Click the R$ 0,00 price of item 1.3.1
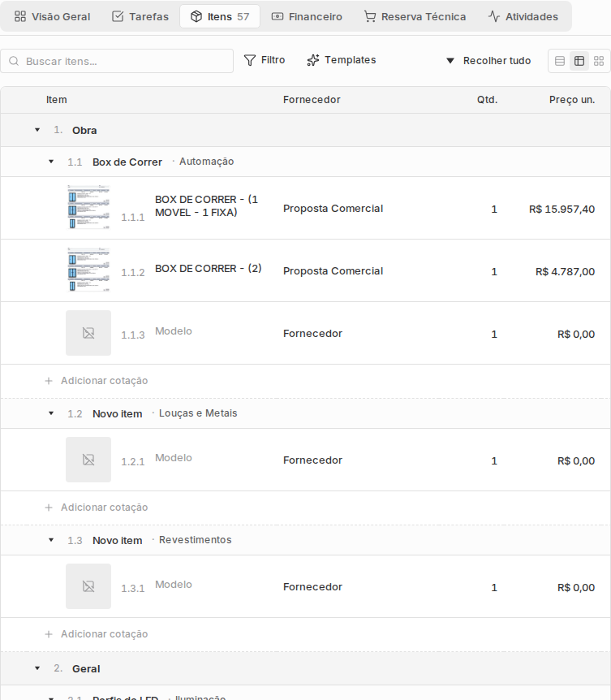The image size is (611, 700). click(576, 588)
